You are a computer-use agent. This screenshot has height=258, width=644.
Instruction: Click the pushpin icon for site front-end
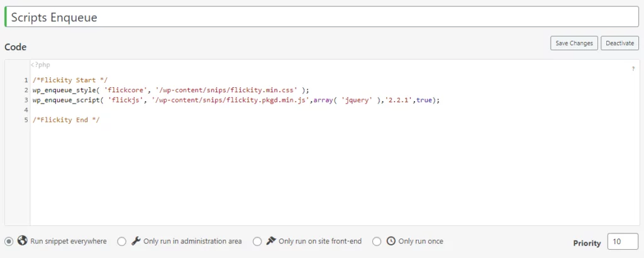[x=271, y=241]
